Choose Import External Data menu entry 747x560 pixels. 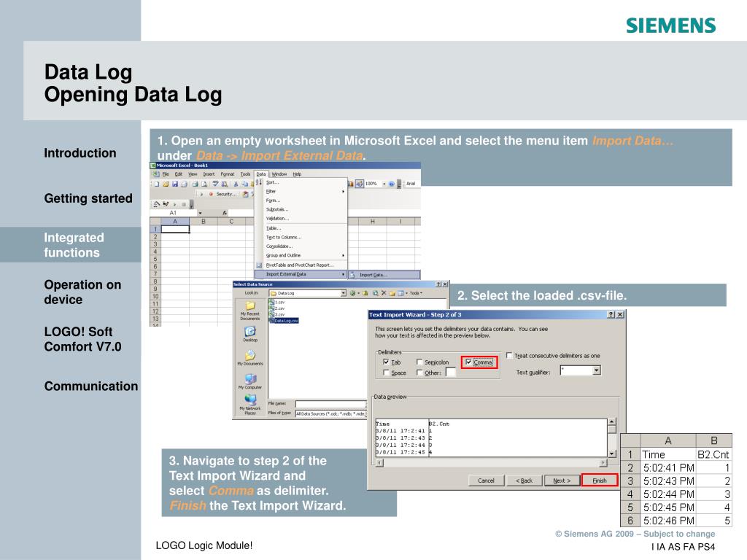click(x=301, y=274)
